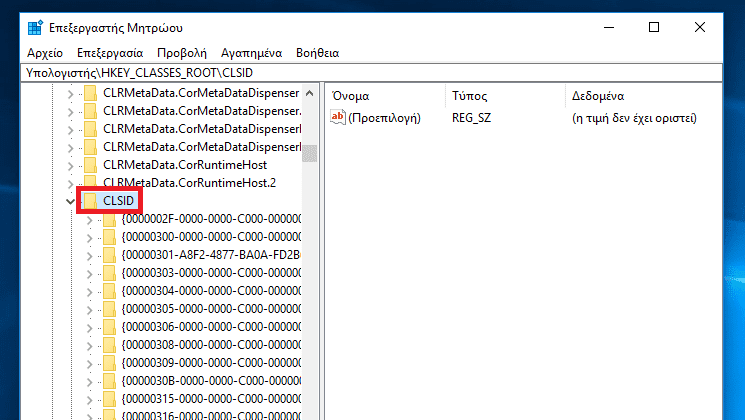745x420 pixels.
Task: Select folder icon of {0000002F-0000-0000-C000 key
Action: click(x=109, y=219)
